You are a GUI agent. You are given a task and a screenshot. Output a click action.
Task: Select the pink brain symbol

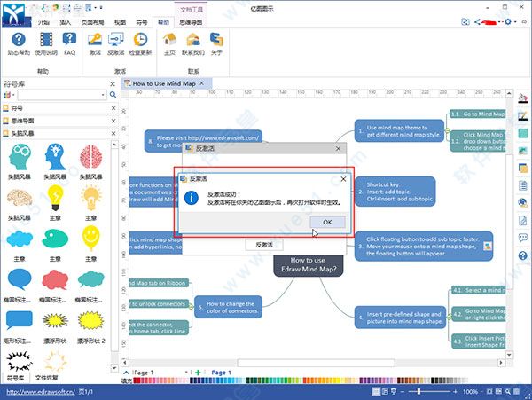coord(91,157)
